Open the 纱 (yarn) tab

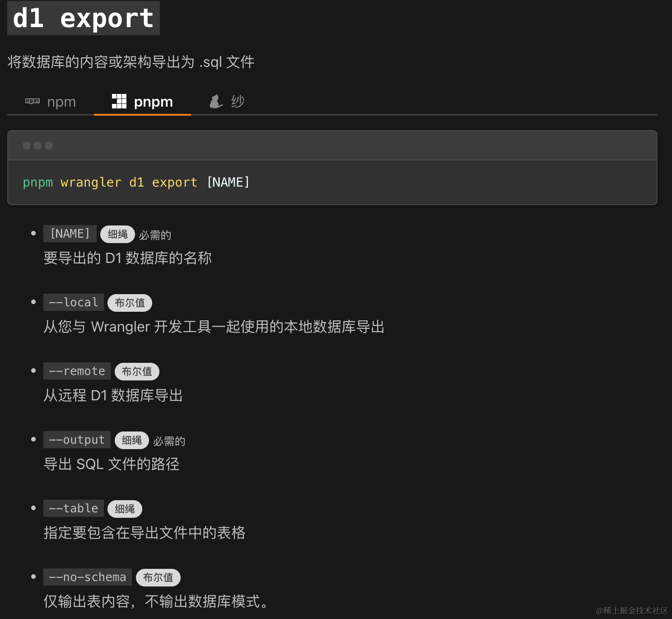[238, 101]
